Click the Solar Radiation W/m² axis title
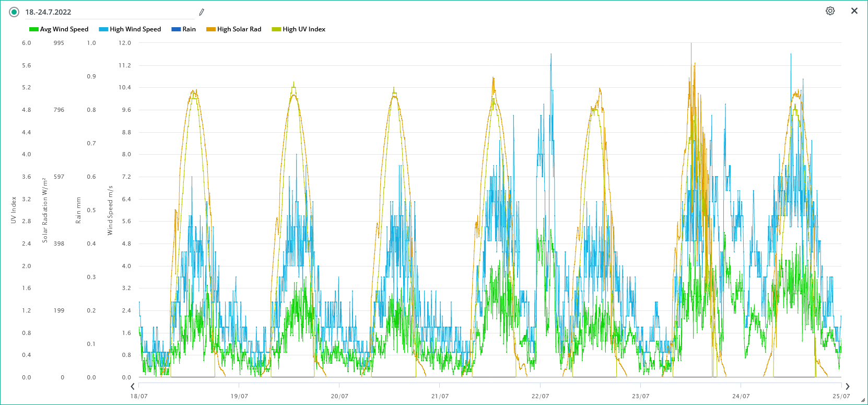 45,210
